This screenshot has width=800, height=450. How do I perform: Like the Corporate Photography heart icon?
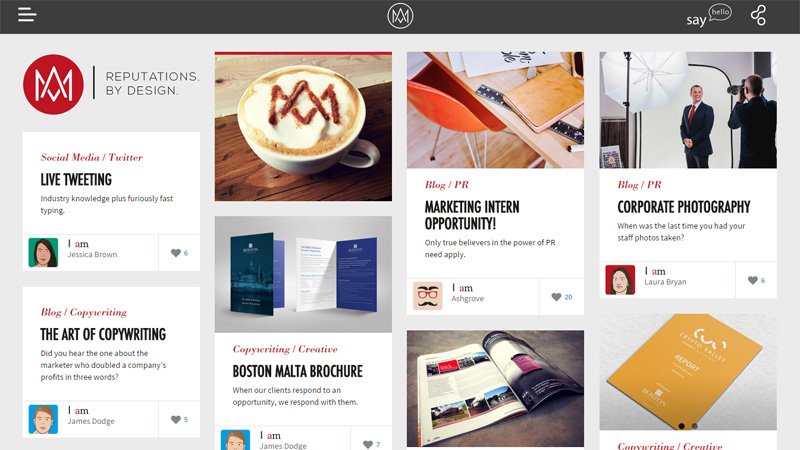(x=753, y=280)
